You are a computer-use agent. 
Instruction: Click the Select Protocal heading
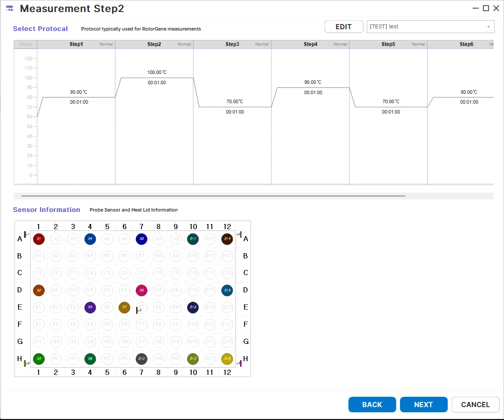(40, 29)
